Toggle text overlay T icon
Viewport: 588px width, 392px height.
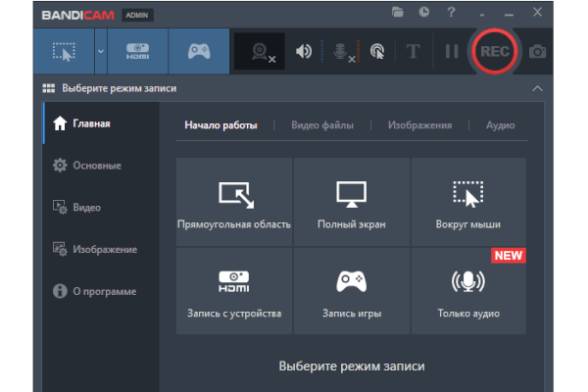(x=414, y=51)
